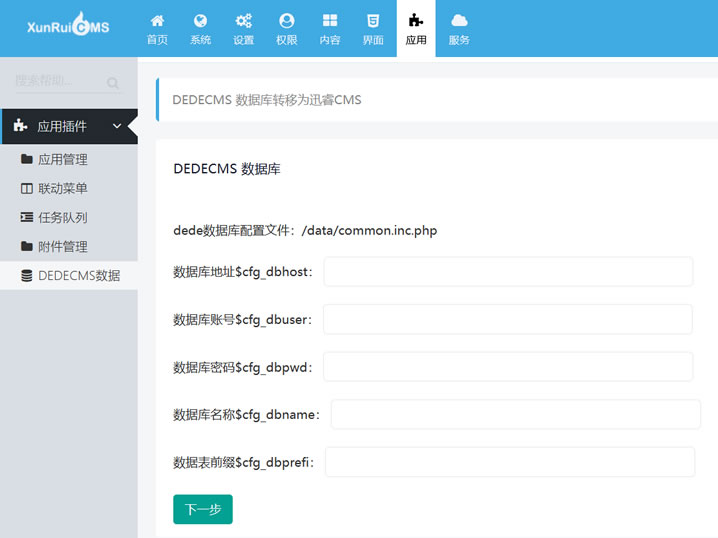Click the 界面 text label

point(373,40)
